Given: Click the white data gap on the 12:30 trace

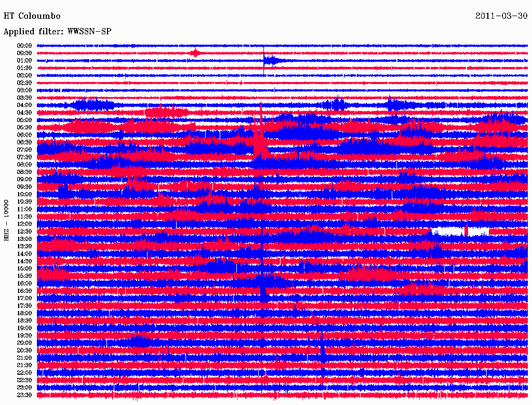Looking at the screenshot, I should coord(460,232).
